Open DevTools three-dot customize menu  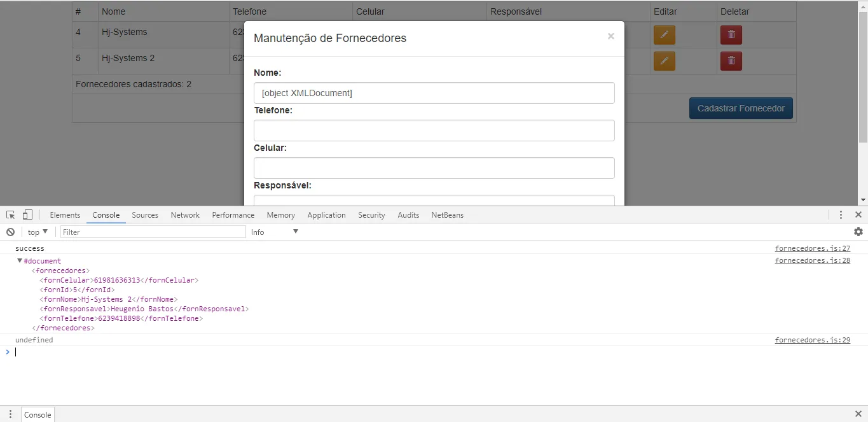pos(841,215)
